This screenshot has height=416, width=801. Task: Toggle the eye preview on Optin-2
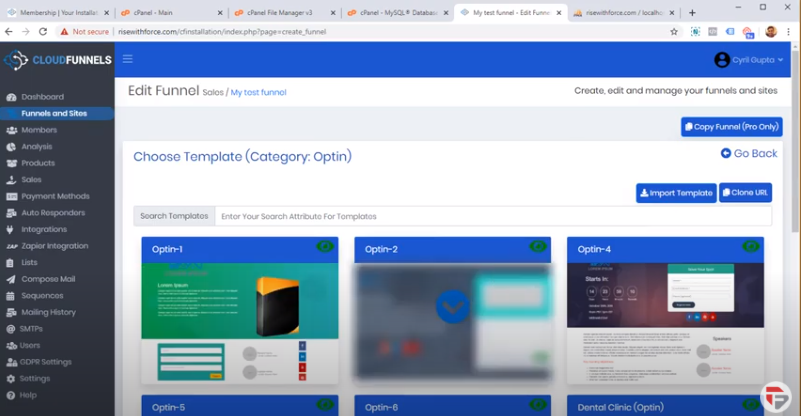[538, 247]
